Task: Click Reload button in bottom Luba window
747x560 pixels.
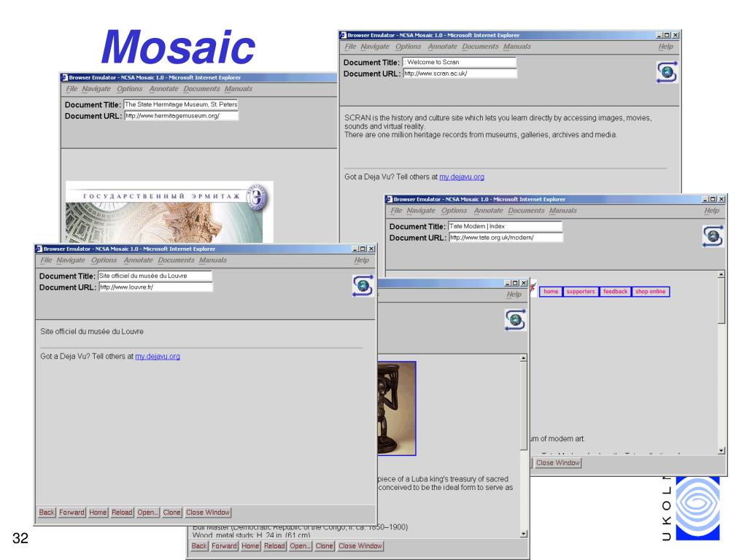Action: [274, 546]
